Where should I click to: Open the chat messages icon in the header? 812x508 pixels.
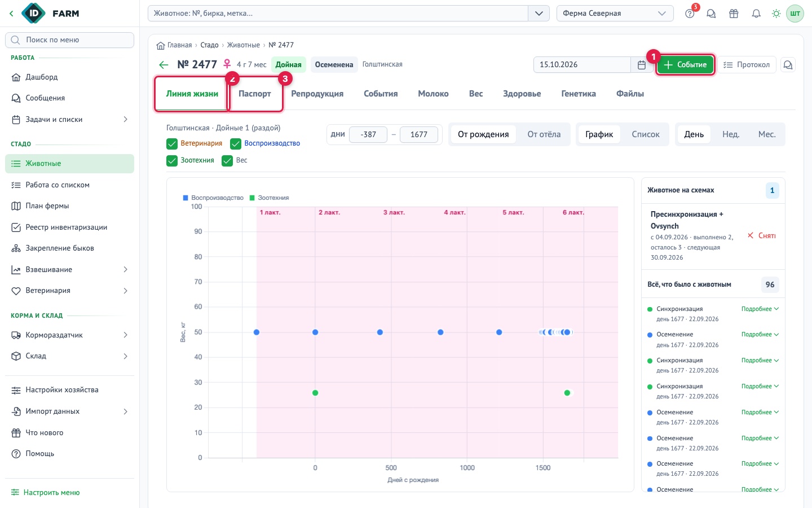click(x=711, y=14)
